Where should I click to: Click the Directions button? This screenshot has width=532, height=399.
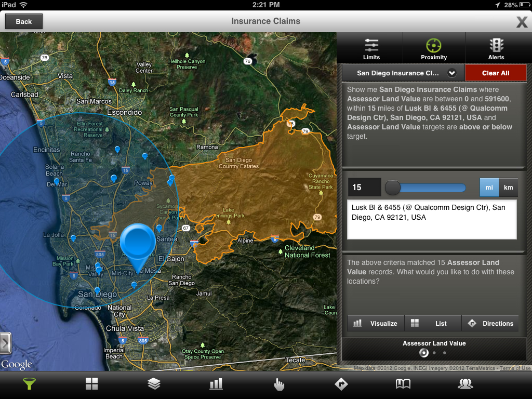pyautogui.click(x=490, y=323)
